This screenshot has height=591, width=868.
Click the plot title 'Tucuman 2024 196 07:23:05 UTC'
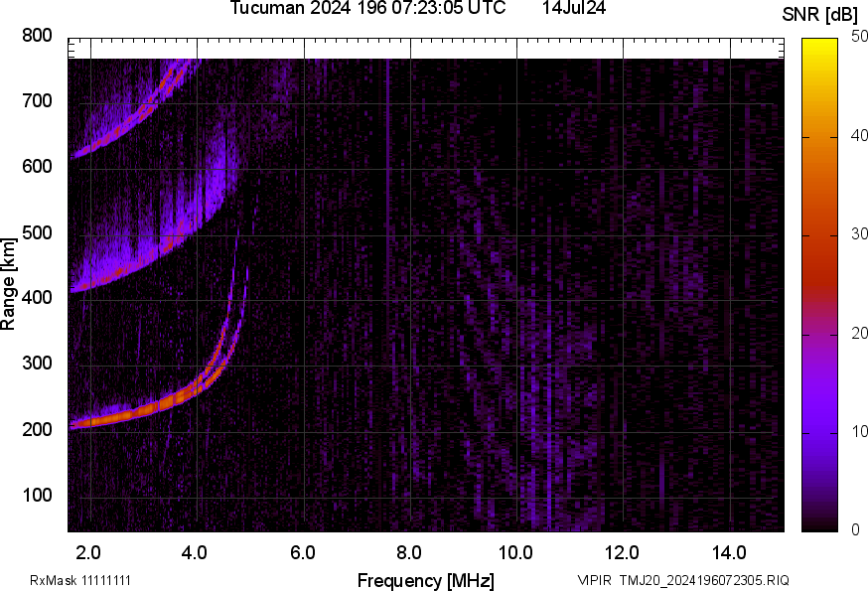point(367,8)
